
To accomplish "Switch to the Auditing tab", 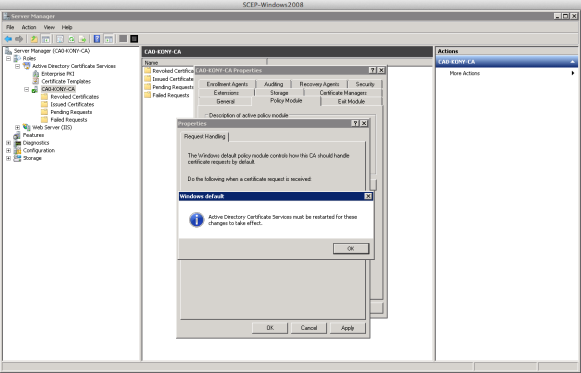I will pyautogui.click(x=273, y=84).
